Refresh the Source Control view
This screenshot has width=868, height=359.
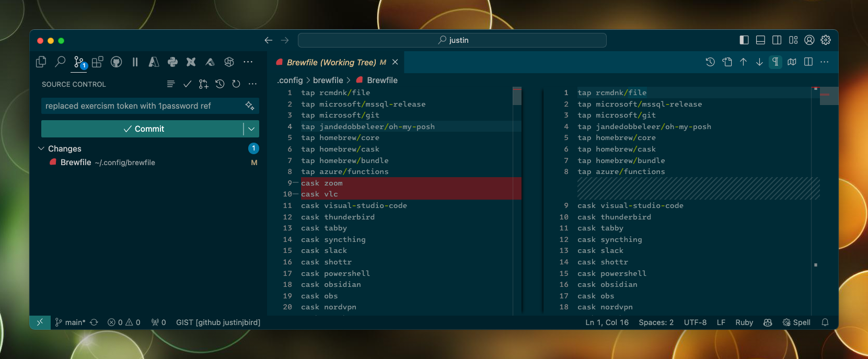tap(236, 84)
